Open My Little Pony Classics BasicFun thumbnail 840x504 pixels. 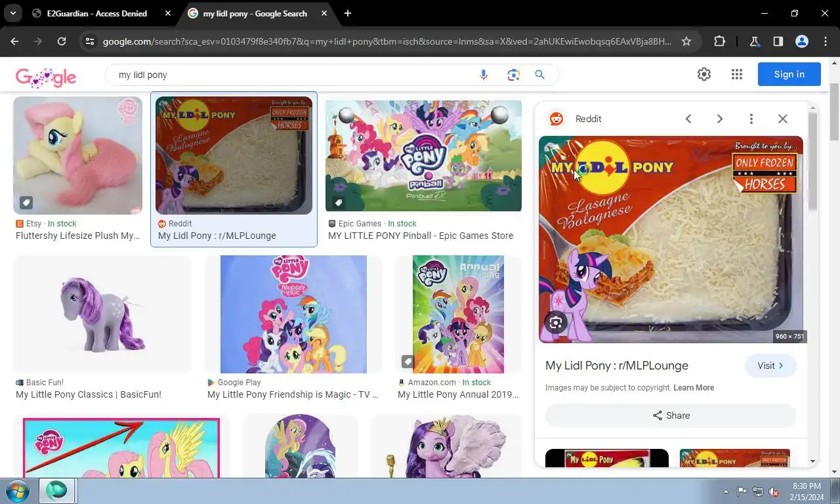[102, 314]
